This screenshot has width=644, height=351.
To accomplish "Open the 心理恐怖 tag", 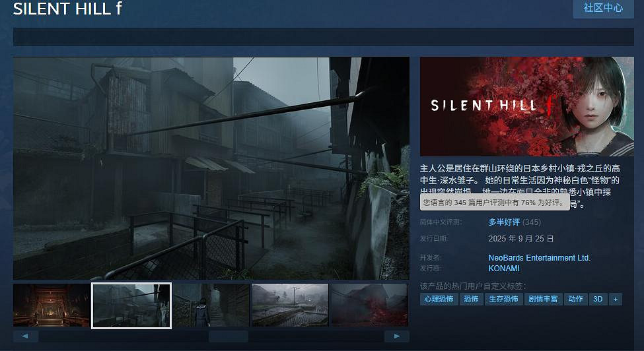I will pyautogui.click(x=439, y=299).
